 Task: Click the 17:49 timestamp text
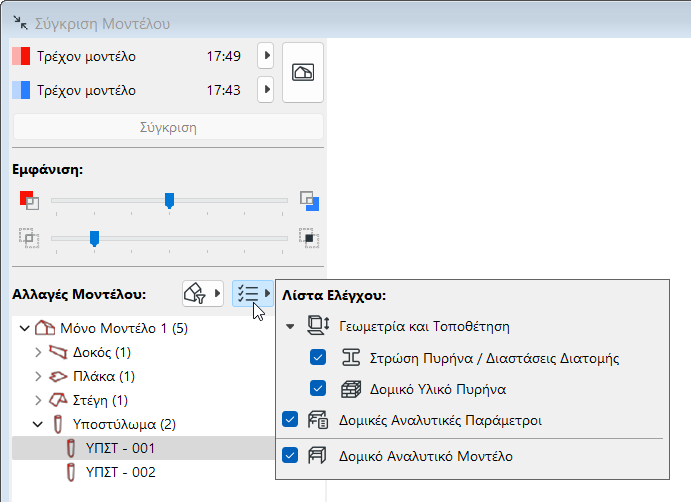[224, 56]
